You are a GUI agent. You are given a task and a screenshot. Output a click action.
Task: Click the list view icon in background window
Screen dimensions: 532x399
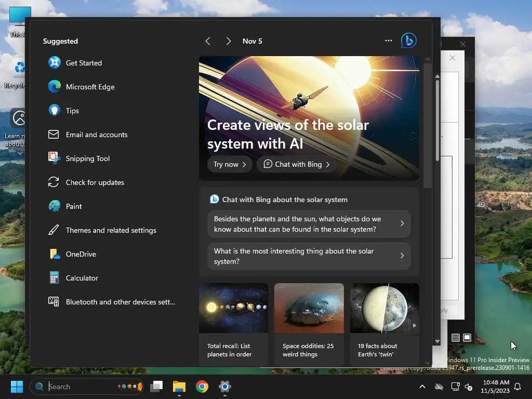pos(455,338)
